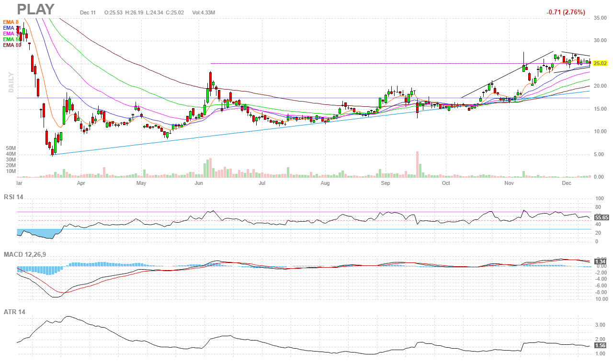
Task: Click the volume readout 'Vol:4.33M'
Action: coord(203,12)
